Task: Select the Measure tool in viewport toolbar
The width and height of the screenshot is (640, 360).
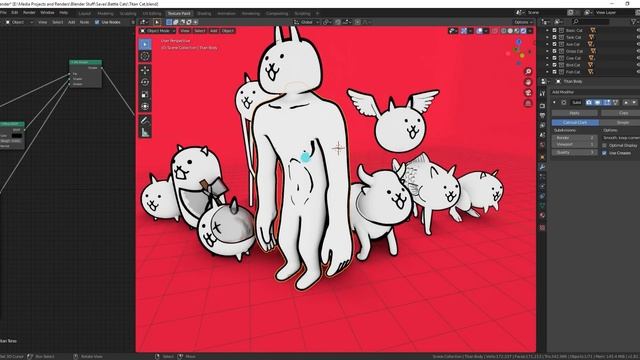Action: tap(145, 132)
